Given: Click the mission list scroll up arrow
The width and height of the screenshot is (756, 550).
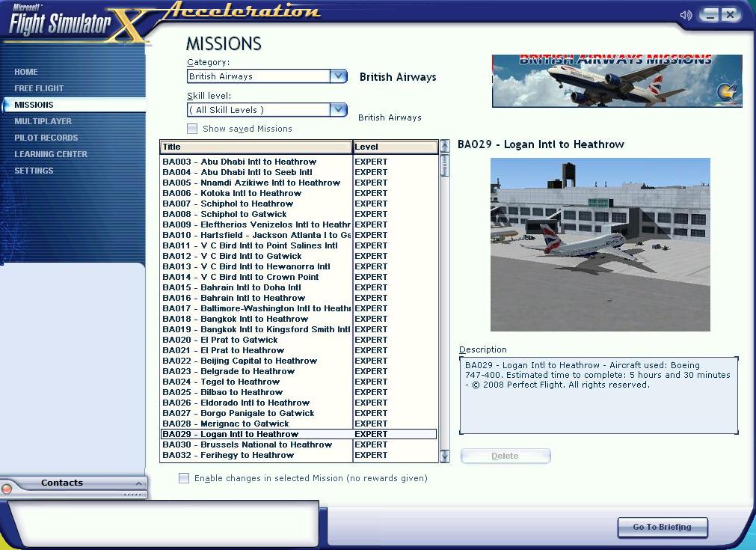Looking at the screenshot, I should click(x=444, y=146).
